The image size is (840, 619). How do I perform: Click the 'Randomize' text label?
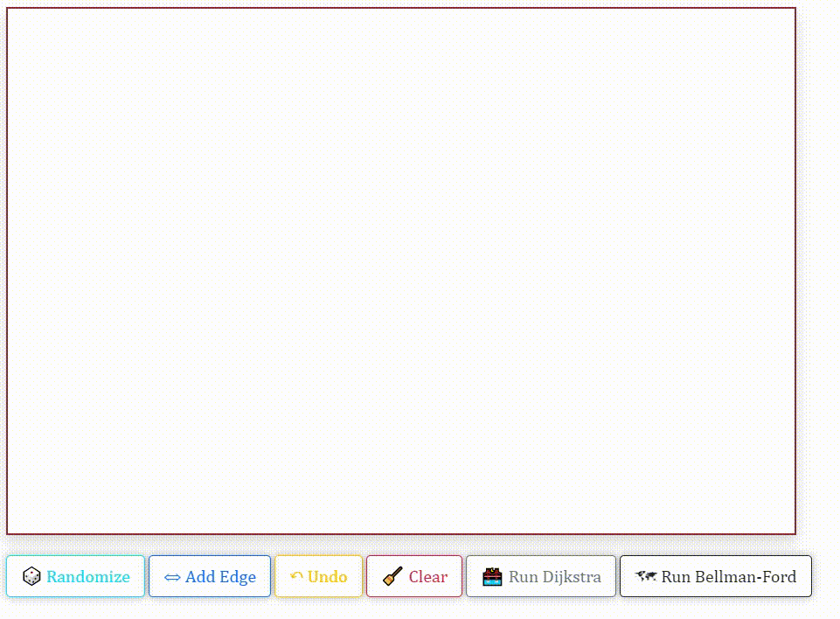click(x=88, y=577)
